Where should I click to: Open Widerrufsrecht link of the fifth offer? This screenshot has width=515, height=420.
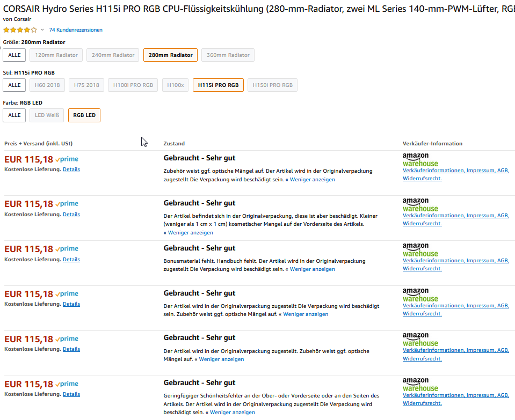pos(422,359)
